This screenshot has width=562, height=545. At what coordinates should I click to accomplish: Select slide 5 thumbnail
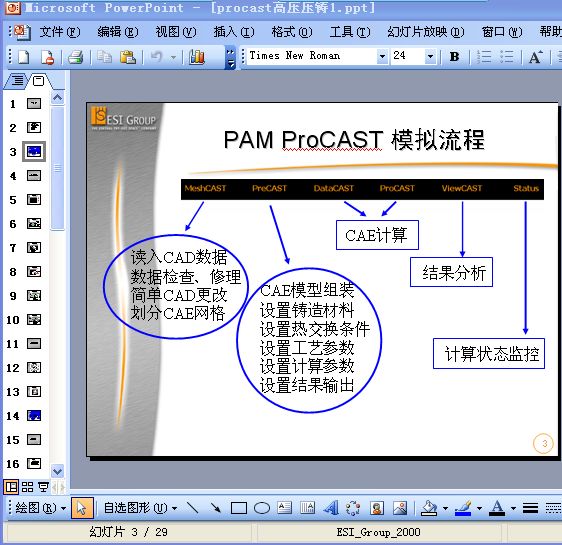click(x=34, y=200)
